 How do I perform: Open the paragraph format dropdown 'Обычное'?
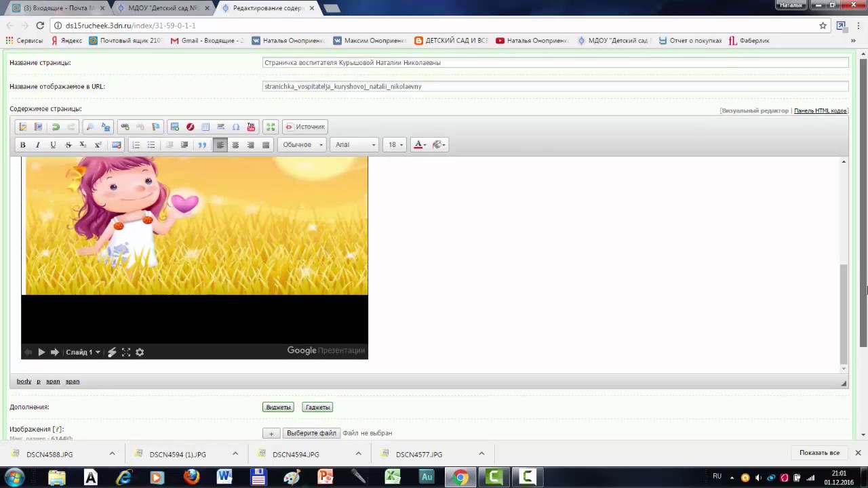pos(302,144)
